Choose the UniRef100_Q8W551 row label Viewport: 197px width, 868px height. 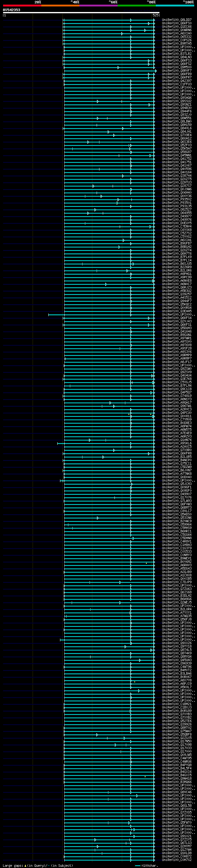(x=176, y=118)
